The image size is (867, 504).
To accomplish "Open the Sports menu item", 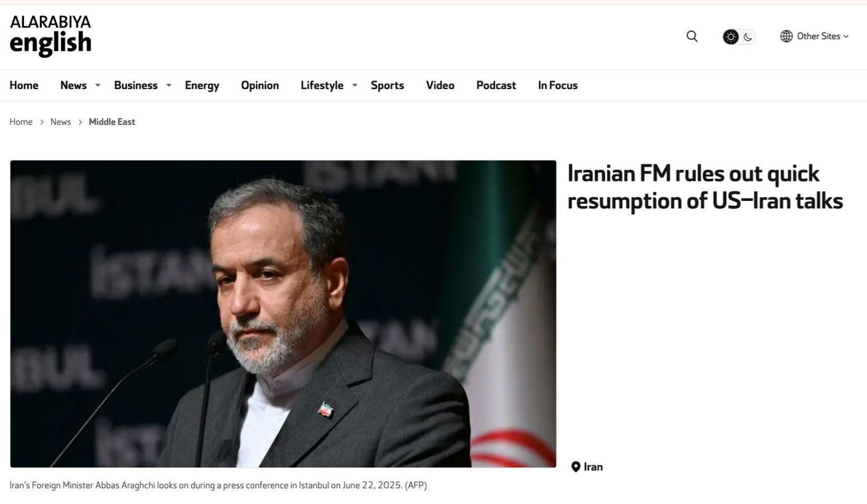I will pyautogui.click(x=387, y=85).
